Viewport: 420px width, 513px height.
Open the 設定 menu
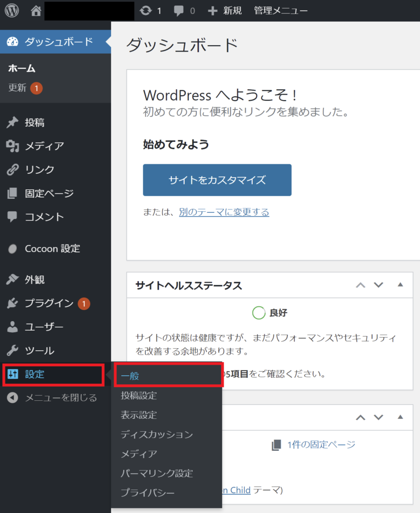point(54,374)
